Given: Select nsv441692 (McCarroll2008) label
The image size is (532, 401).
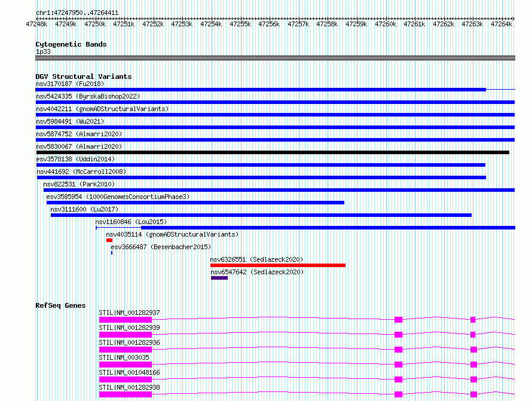Looking at the screenshot, I should (x=81, y=172).
